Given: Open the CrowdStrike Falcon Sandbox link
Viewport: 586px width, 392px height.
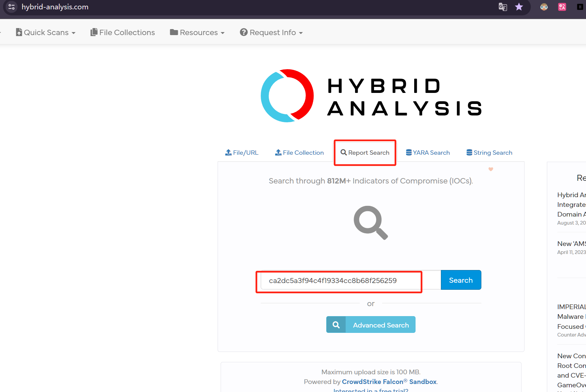Looking at the screenshot, I should tap(390, 382).
